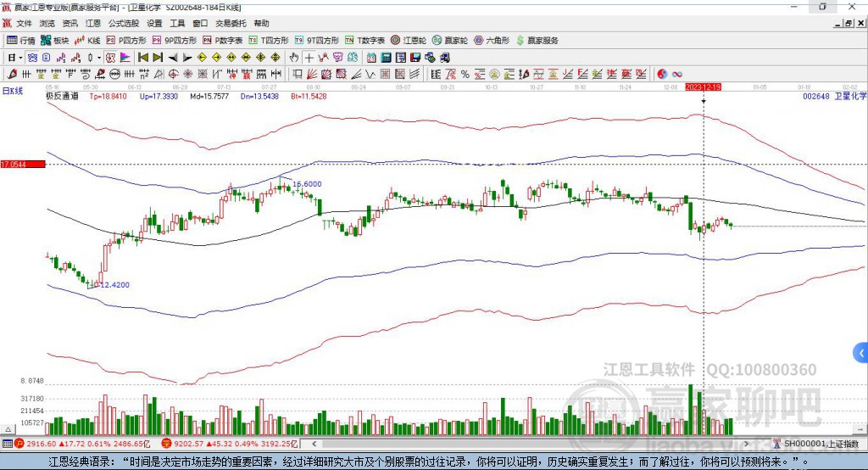Open the T数字表 tool
The width and height of the screenshot is (868, 470).
point(364,41)
